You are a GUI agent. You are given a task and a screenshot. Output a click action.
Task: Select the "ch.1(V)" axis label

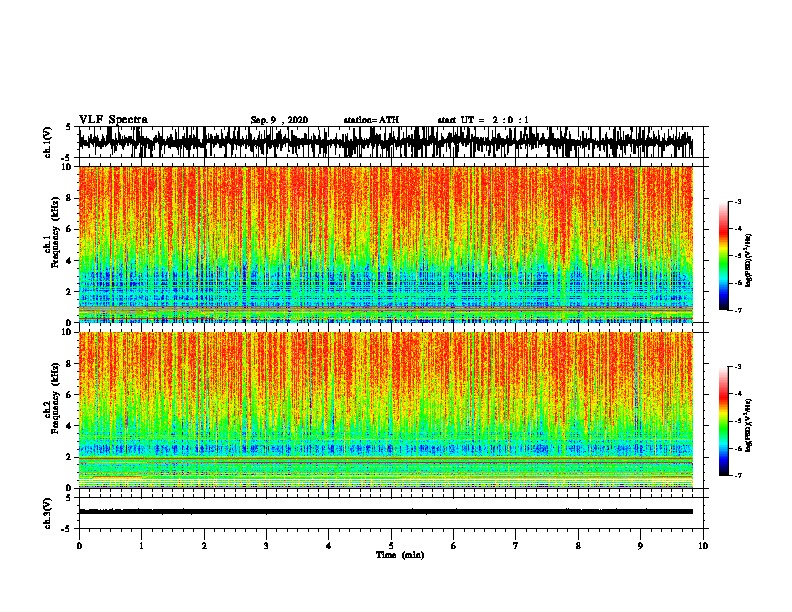tap(48, 142)
